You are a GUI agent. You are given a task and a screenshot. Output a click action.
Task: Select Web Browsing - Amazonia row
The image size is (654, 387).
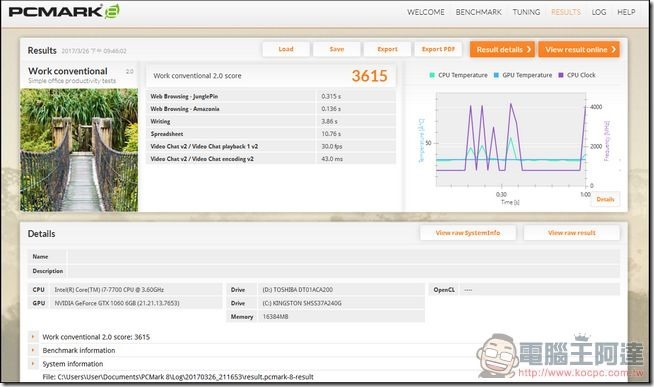coord(271,109)
